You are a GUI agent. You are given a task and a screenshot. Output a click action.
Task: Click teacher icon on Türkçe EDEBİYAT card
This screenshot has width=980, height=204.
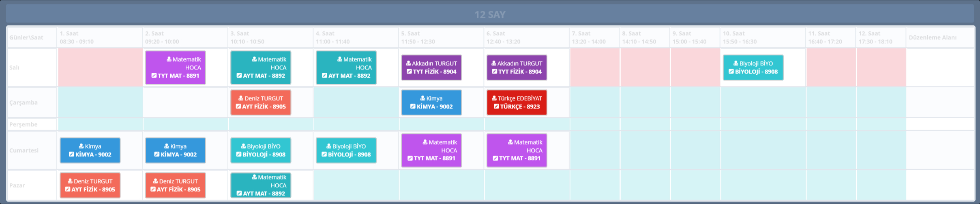coord(494,98)
